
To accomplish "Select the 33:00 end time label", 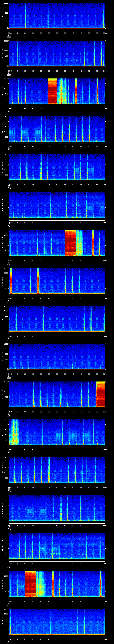I will pyautogui.click(x=105, y=412).
